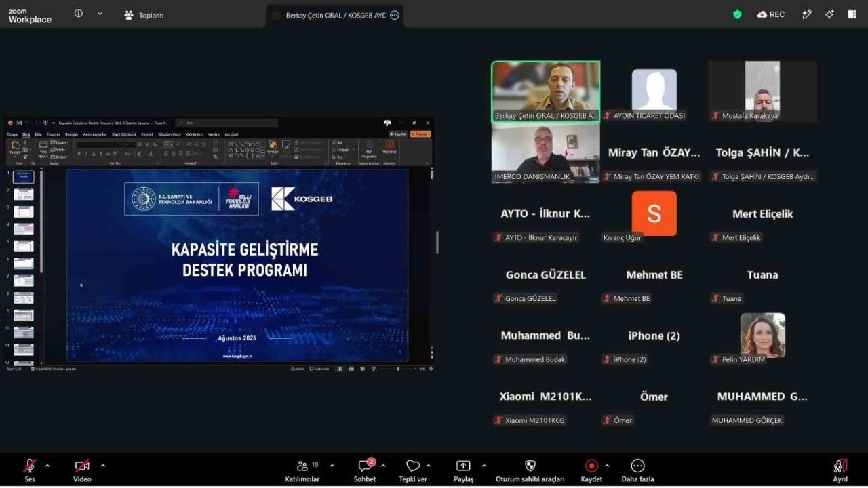
Task: Select İMERCO DANIŞMANLIK video tile
Action: pos(546,152)
